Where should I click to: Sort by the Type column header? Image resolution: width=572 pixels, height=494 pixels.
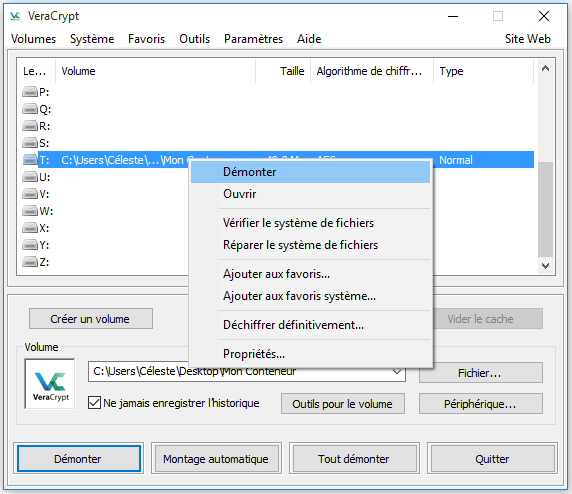(483, 71)
